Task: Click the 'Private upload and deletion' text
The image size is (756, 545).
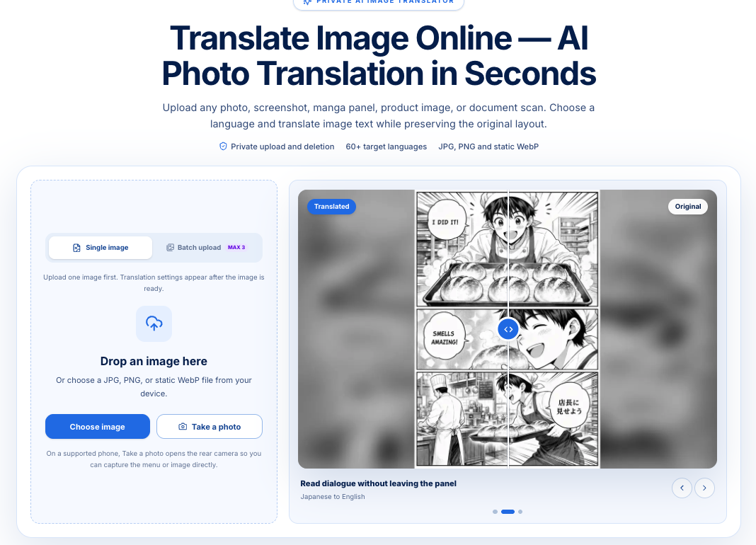Action: [282, 147]
